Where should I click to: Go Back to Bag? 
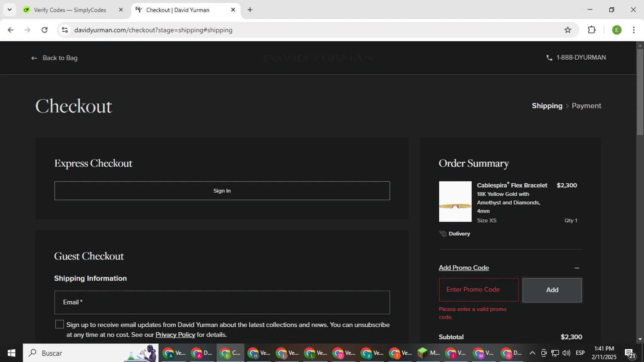coord(55,58)
